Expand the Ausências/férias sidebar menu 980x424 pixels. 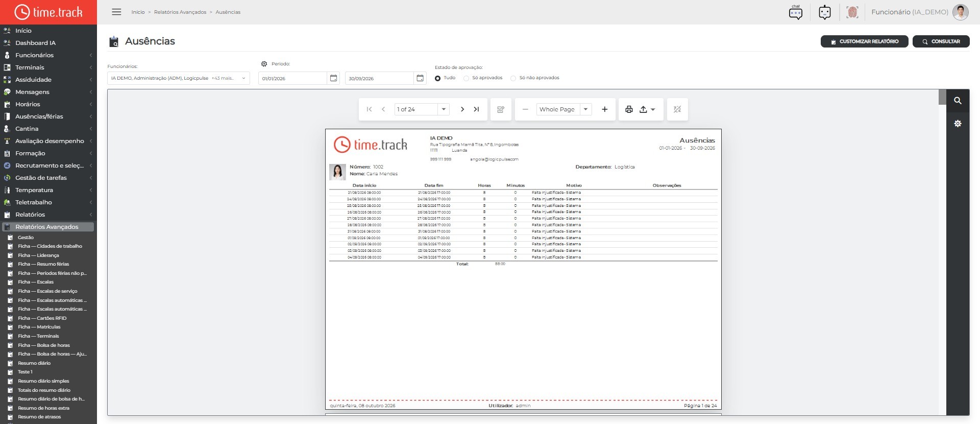(48, 116)
